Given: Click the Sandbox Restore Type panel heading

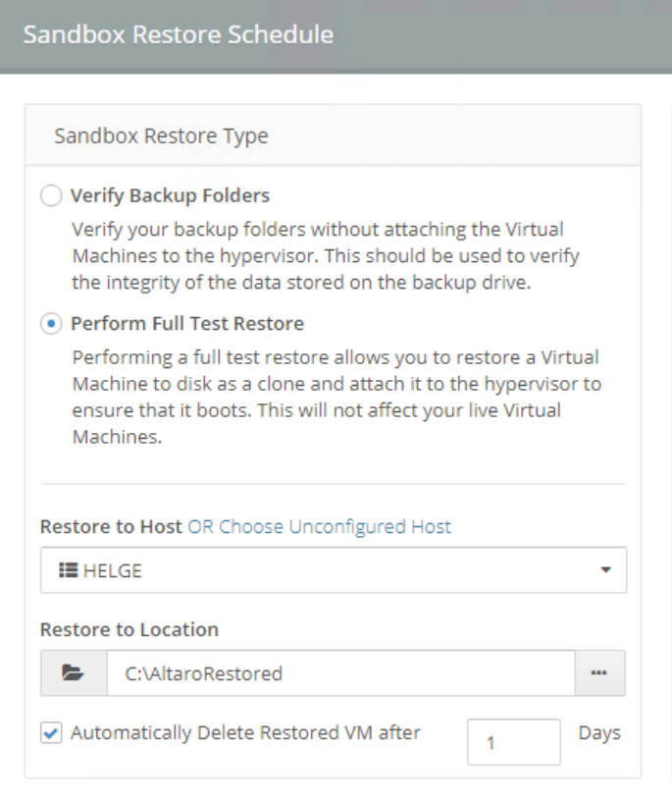Looking at the screenshot, I should (x=161, y=135).
